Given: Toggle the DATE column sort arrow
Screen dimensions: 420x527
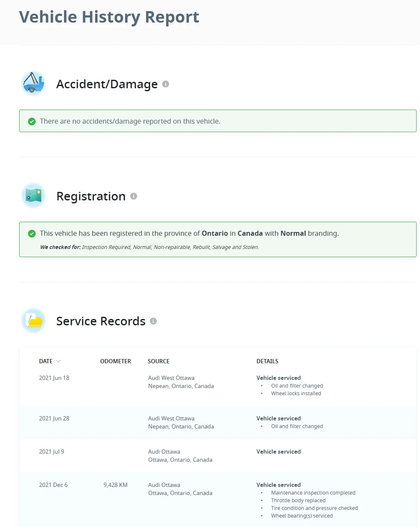Looking at the screenshot, I should pyautogui.click(x=58, y=361).
